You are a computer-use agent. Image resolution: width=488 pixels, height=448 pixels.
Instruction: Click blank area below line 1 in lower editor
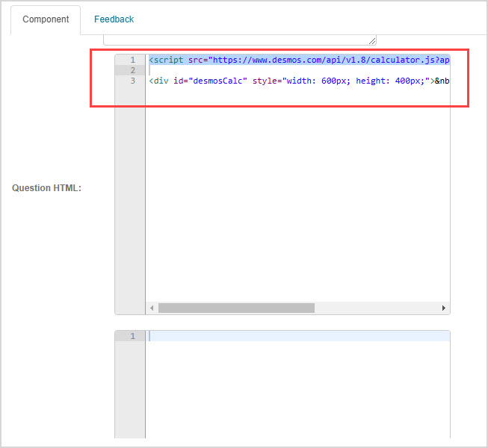pyautogui.click(x=299, y=388)
